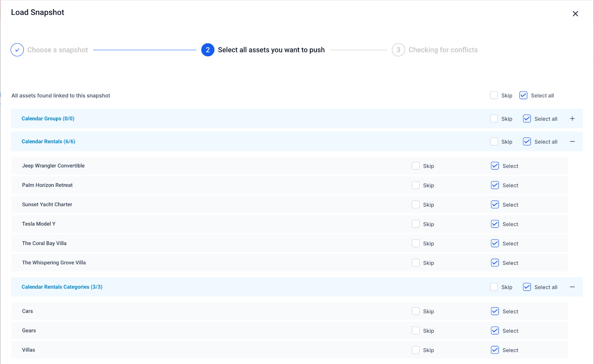Click the Load Snapshot dialog title
This screenshot has height=364, width=594.
click(x=37, y=12)
